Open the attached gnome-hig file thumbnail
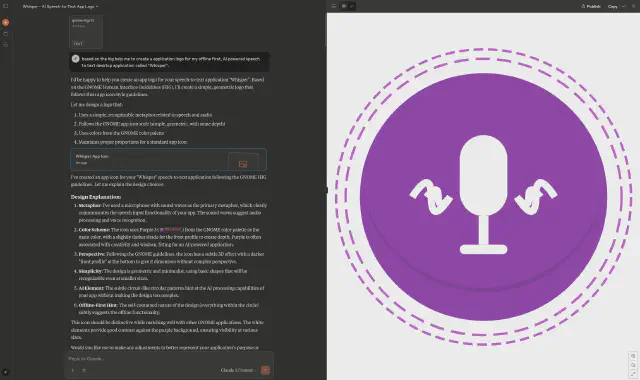Screen dimensions: 640x380 coord(86,32)
